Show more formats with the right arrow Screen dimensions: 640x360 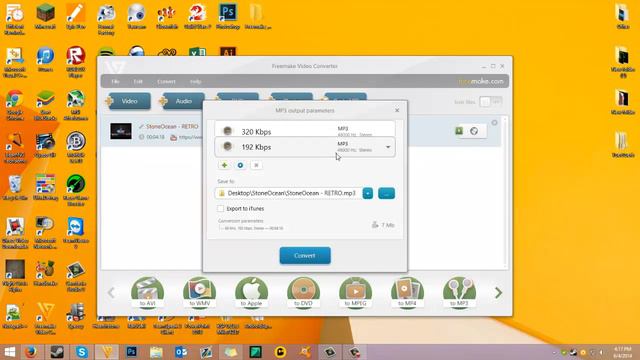498,292
